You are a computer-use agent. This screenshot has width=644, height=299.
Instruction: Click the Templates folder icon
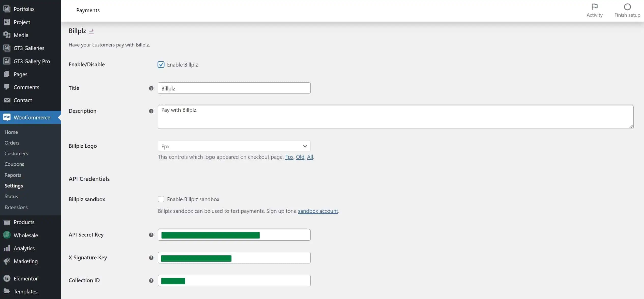click(x=7, y=291)
